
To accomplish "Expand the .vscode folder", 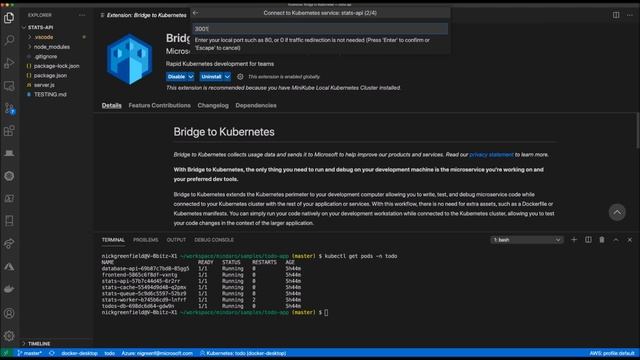I will tap(44, 37).
